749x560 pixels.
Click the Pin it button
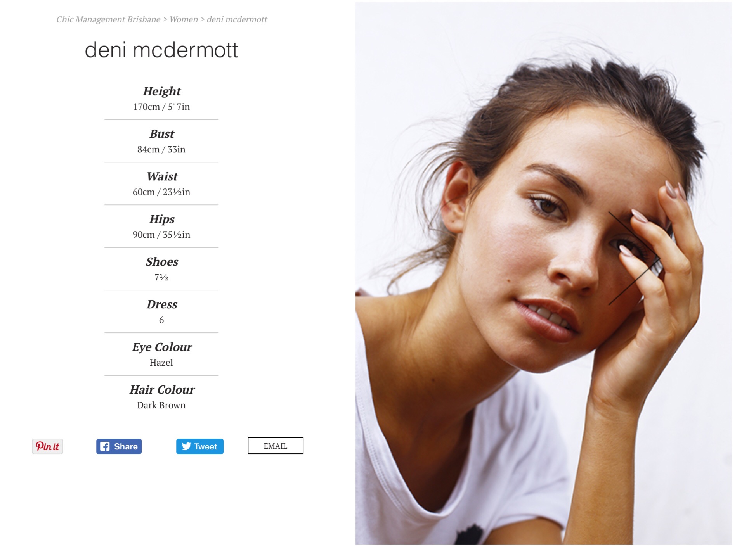47,446
